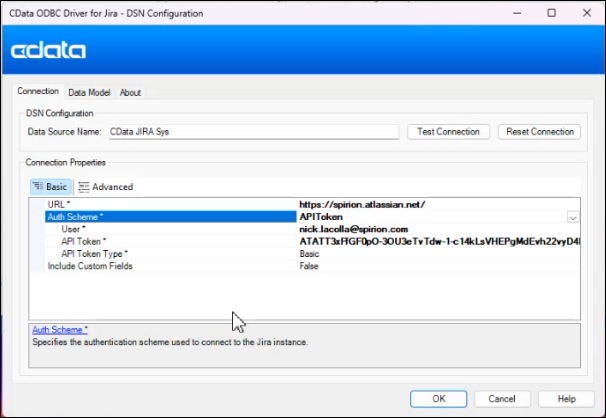Click the APIToken auth scheme value
The height and width of the screenshot is (418, 606).
tap(321, 217)
